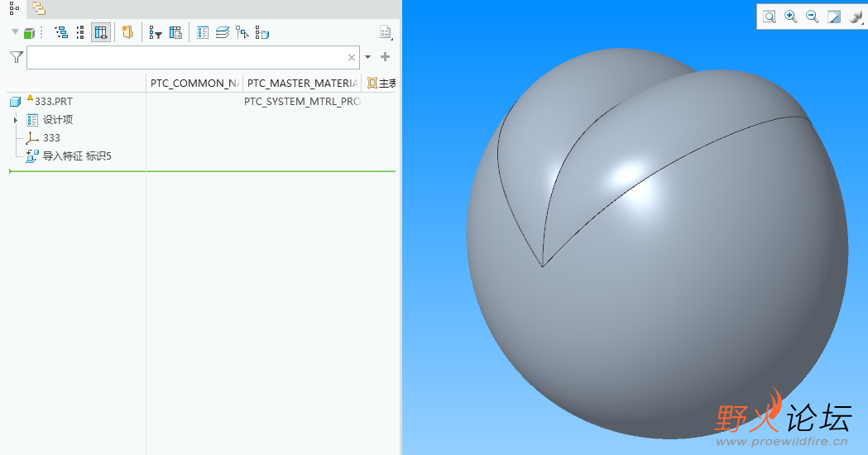Click the tree with blue cube icon

pos(261,32)
